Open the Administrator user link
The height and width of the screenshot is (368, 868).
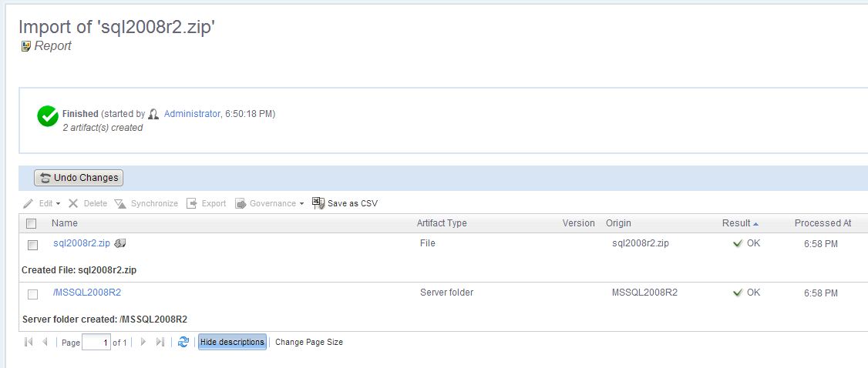coord(192,114)
